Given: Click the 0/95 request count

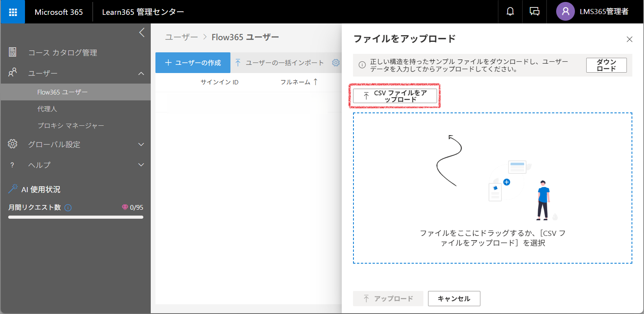Looking at the screenshot, I should (x=136, y=207).
